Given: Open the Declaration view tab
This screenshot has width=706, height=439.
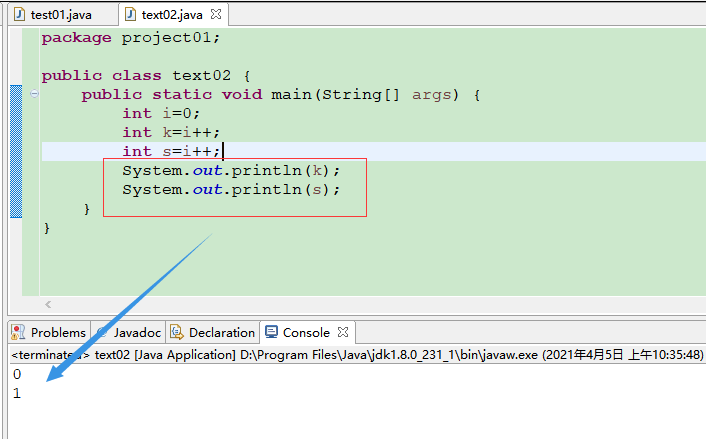Looking at the screenshot, I should (213, 333).
